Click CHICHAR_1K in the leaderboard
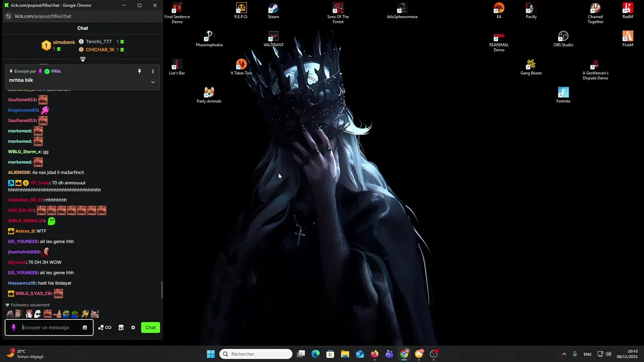The height and width of the screenshot is (362, 644). (100, 50)
